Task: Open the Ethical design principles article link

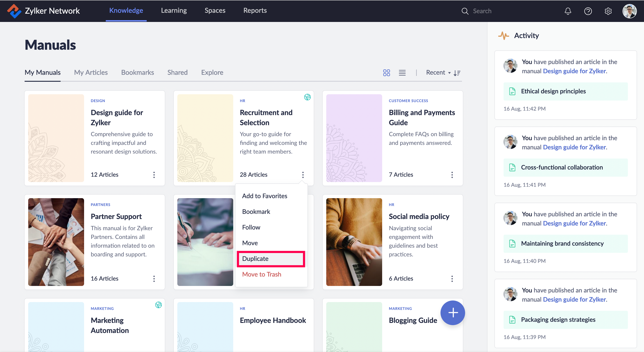Action: point(553,91)
